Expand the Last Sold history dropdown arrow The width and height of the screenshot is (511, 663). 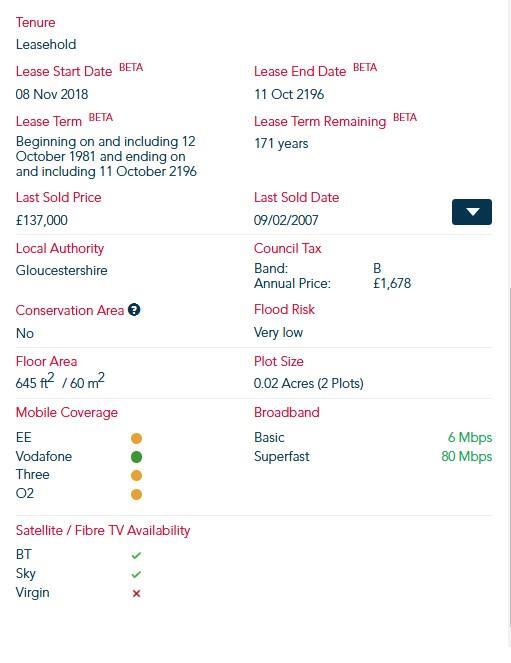472,212
